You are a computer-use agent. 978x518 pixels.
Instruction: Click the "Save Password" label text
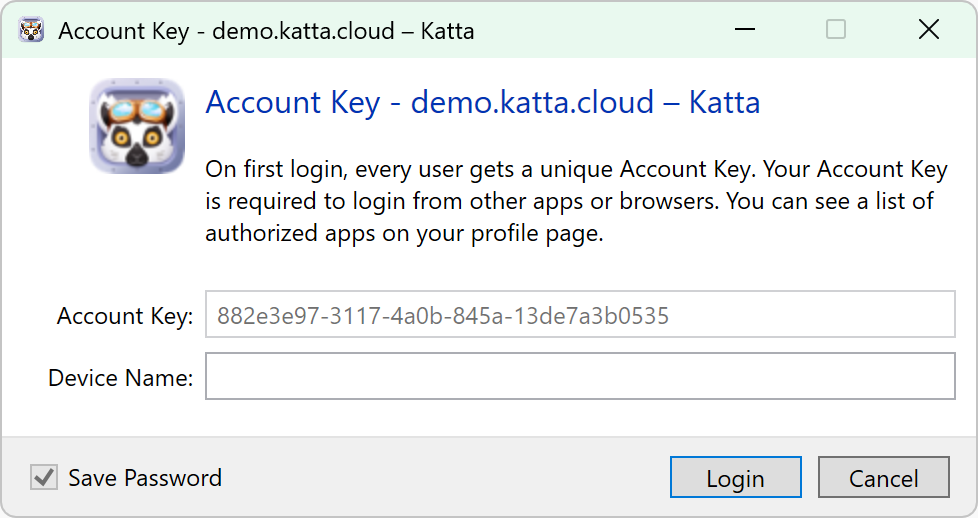tap(145, 477)
